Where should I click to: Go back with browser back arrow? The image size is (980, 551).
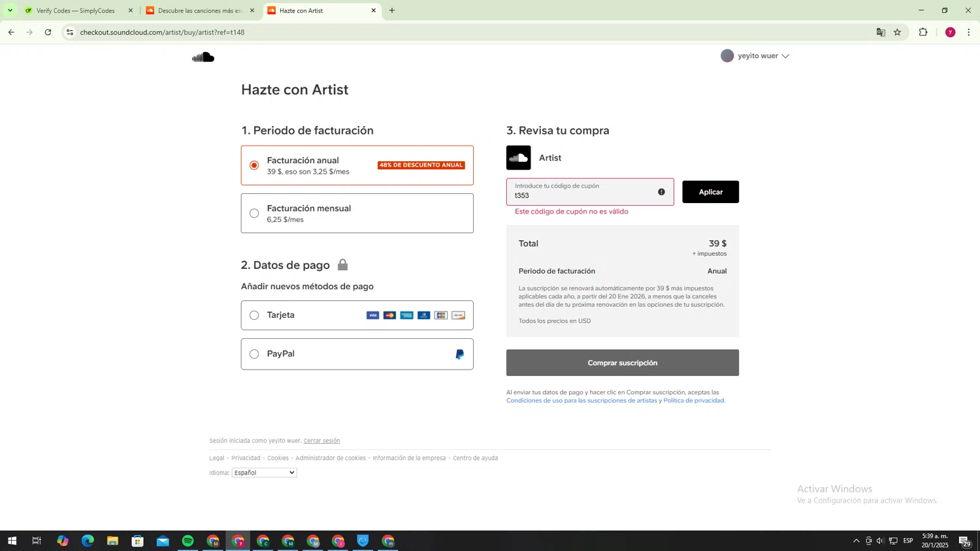click(11, 32)
